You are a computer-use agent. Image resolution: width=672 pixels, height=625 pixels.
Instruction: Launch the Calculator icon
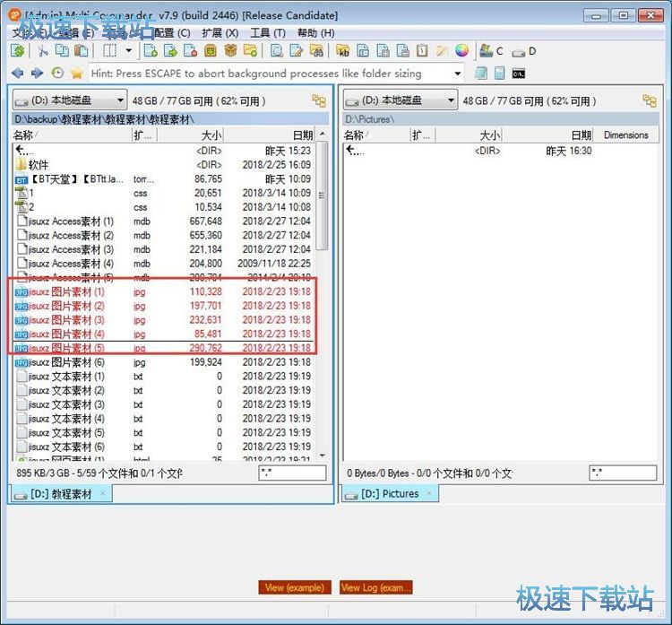point(499,74)
